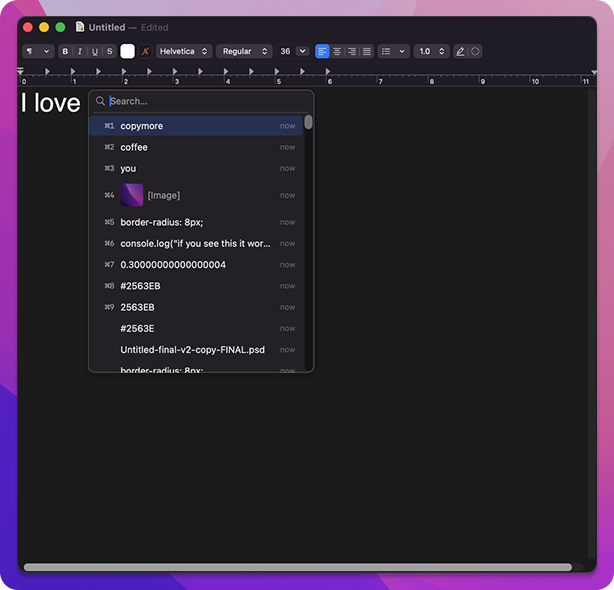Screen dimensions: 614x590
Task: Click the clipboard popup scrollbar thumb
Action: tap(309, 122)
